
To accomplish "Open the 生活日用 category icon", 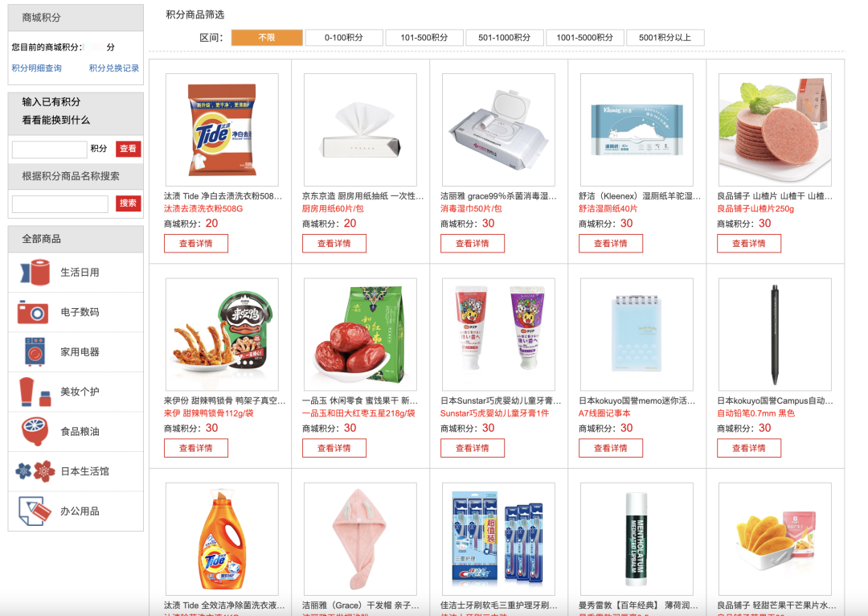I will [35, 272].
